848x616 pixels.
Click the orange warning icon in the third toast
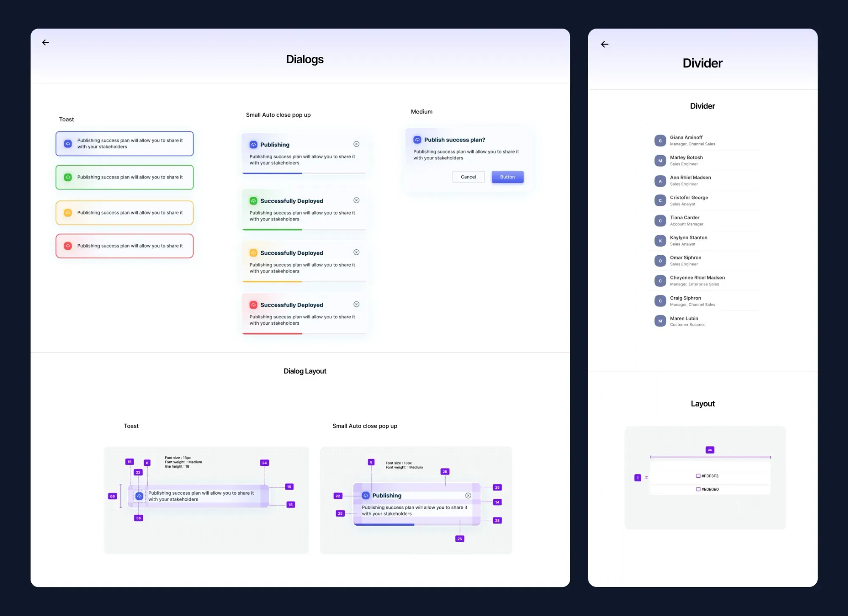pyautogui.click(x=68, y=212)
